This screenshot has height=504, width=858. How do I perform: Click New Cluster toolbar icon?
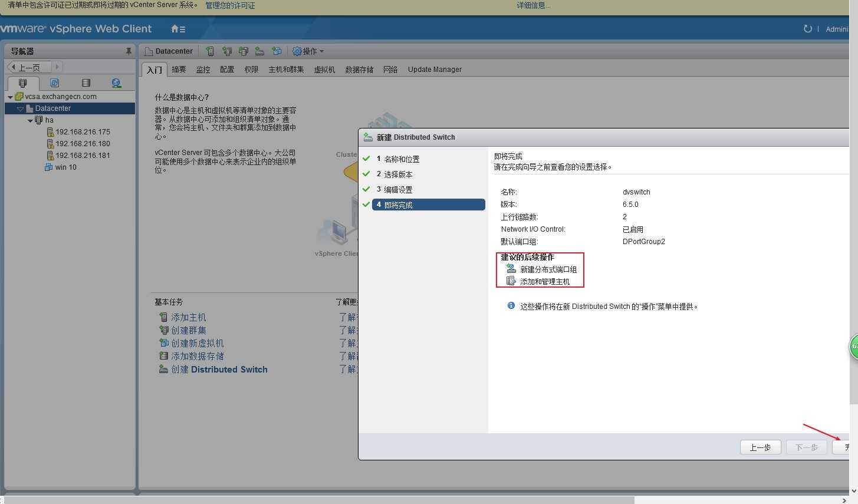(x=227, y=51)
